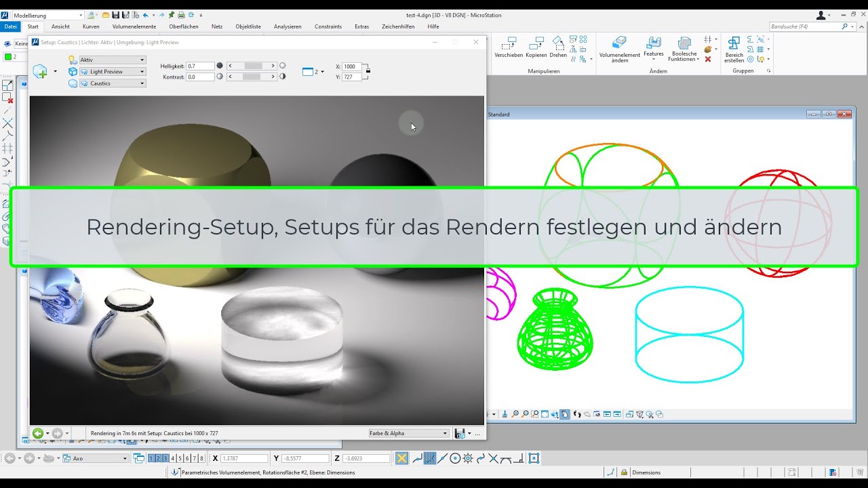Image resolution: width=868 pixels, height=488 pixels.
Task: Toggle view 4 button in view groups
Action: point(173,459)
